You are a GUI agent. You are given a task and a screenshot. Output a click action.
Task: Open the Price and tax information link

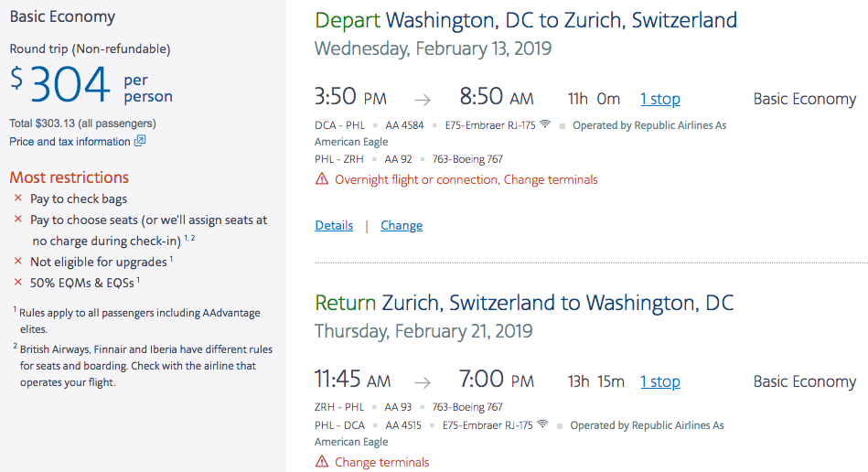tap(70, 142)
